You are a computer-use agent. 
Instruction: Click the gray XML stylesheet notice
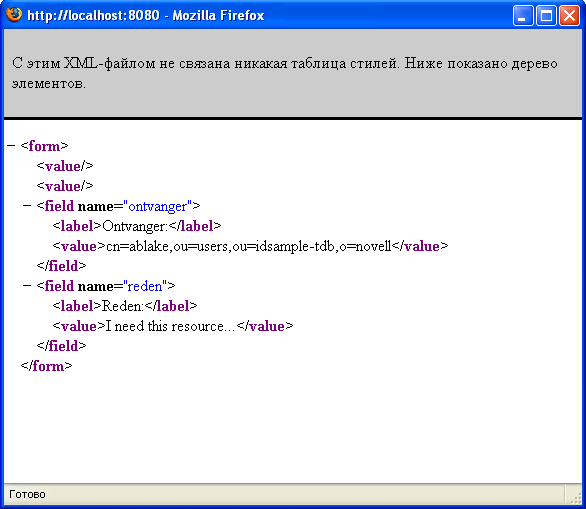pyautogui.click(x=293, y=73)
